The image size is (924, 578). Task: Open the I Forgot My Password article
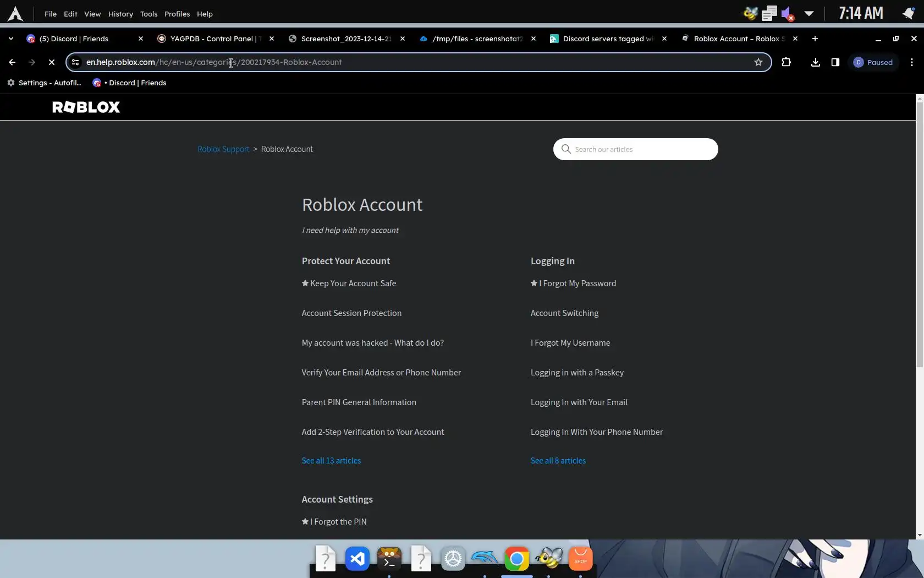click(577, 283)
